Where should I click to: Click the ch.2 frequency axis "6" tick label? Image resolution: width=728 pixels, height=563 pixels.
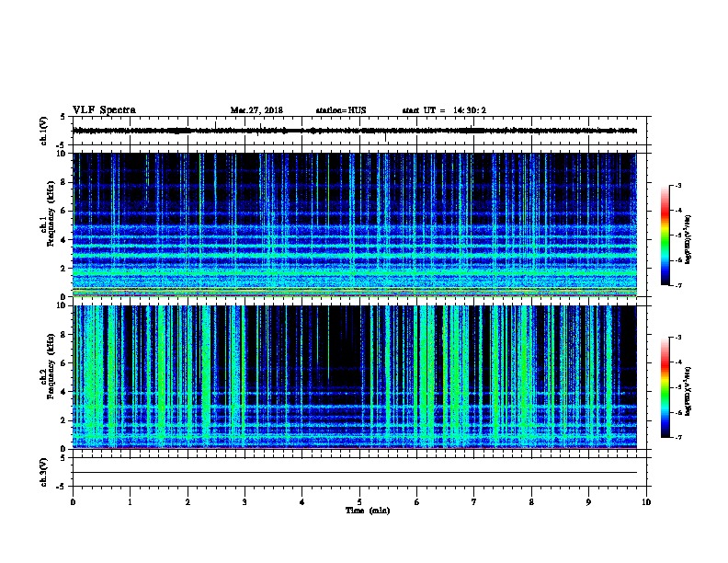[x=63, y=363]
